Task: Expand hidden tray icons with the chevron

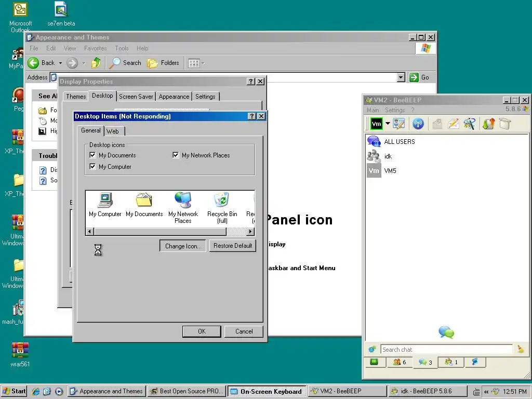Action: (x=486, y=392)
